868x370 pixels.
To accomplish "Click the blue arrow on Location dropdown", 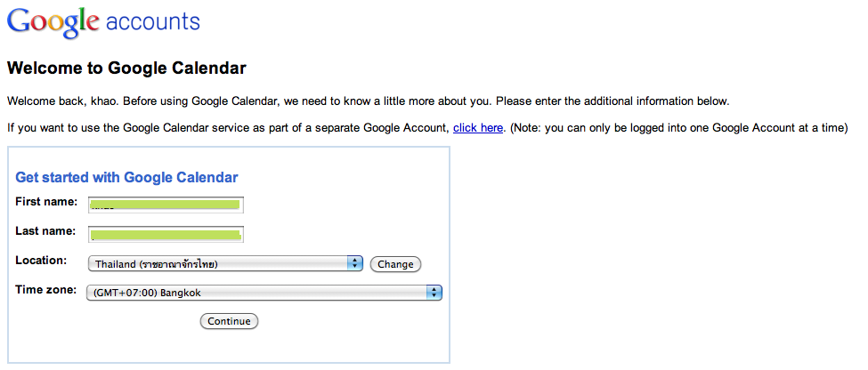I will tap(354, 264).
